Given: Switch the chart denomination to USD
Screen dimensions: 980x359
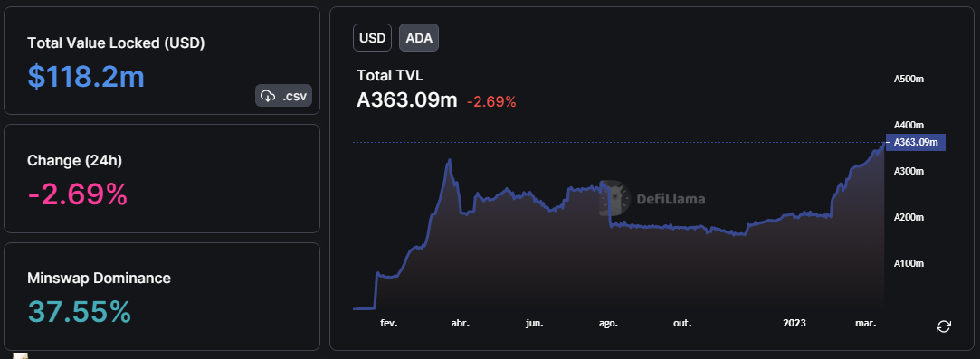Looking at the screenshot, I should tap(373, 37).
